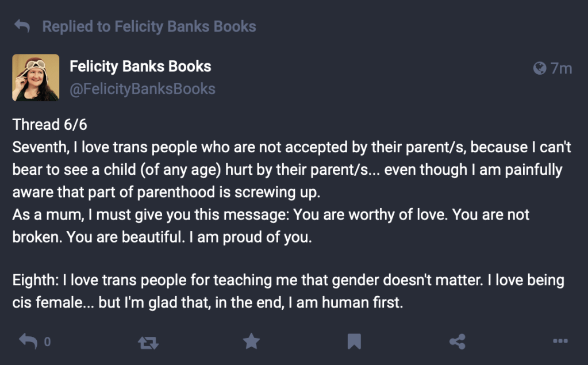This screenshot has height=365, width=588.
Task: Bookmark this post with the bookmark icon
Action: tap(354, 342)
